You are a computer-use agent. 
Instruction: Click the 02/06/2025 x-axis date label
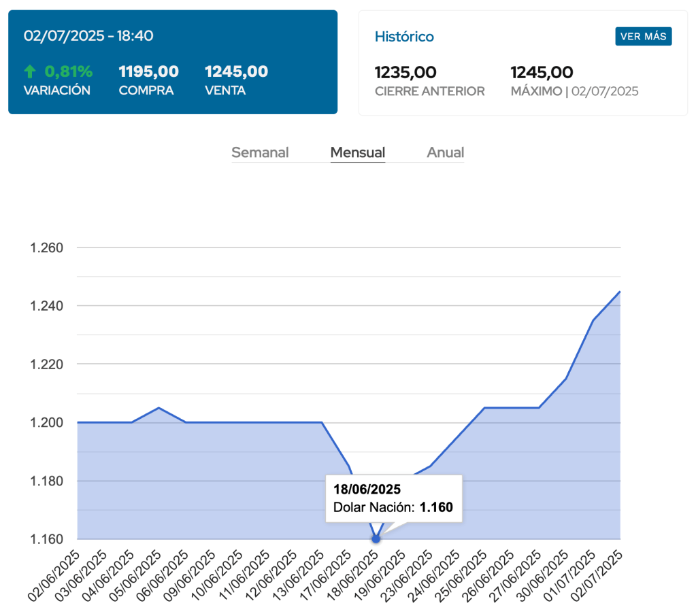click(x=56, y=575)
